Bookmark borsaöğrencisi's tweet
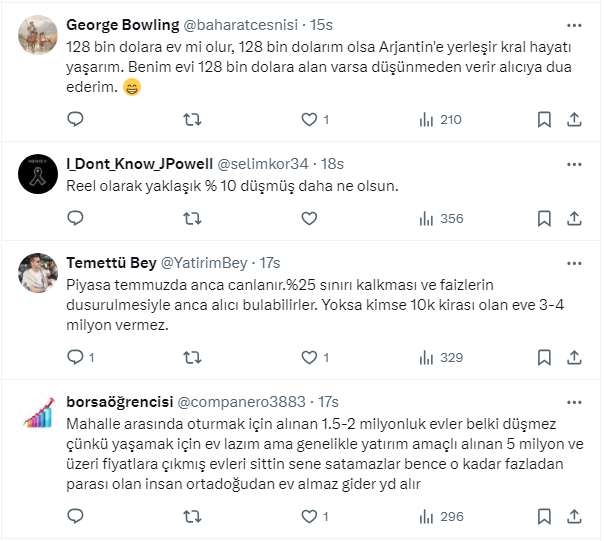The height and width of the screenshot is (541, 604). (544, 517)
